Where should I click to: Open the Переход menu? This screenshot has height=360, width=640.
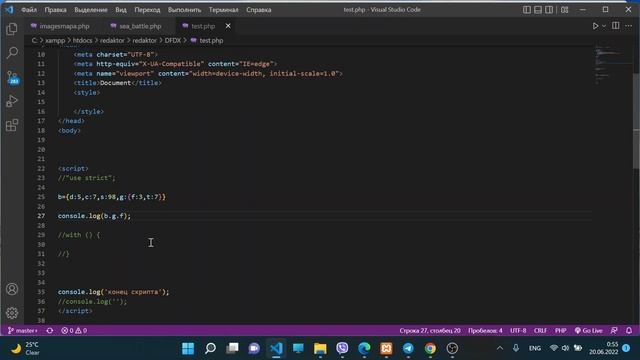point(147,10)
